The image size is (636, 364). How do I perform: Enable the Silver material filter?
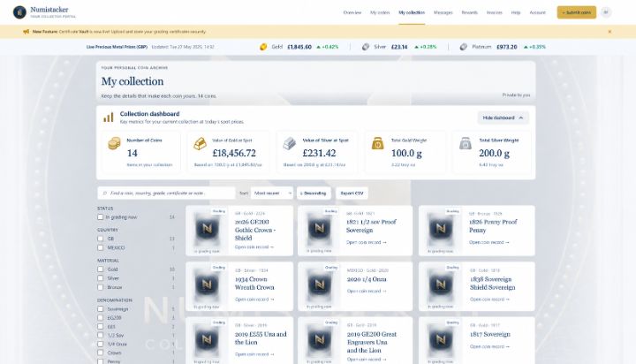coord(100,278)
